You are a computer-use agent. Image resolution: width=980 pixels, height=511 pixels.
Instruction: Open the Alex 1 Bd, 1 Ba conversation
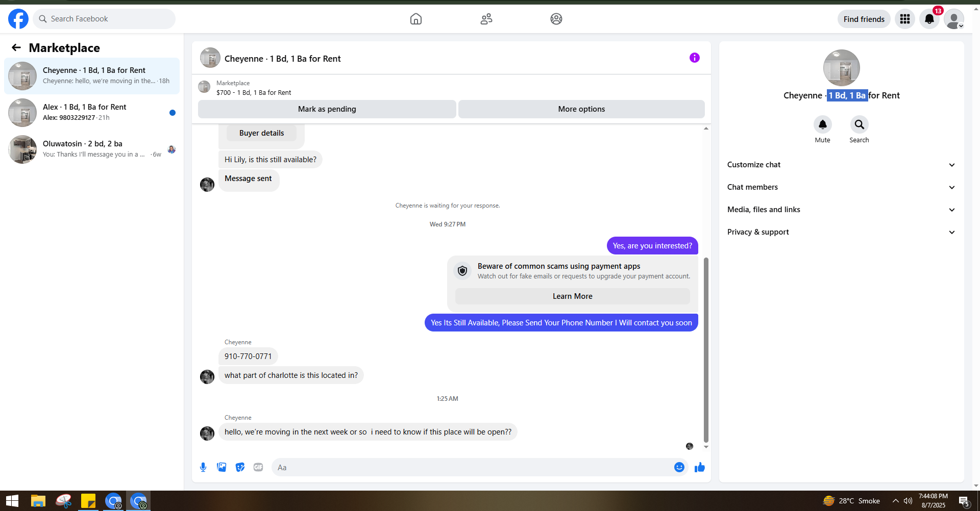coord(92,113)
